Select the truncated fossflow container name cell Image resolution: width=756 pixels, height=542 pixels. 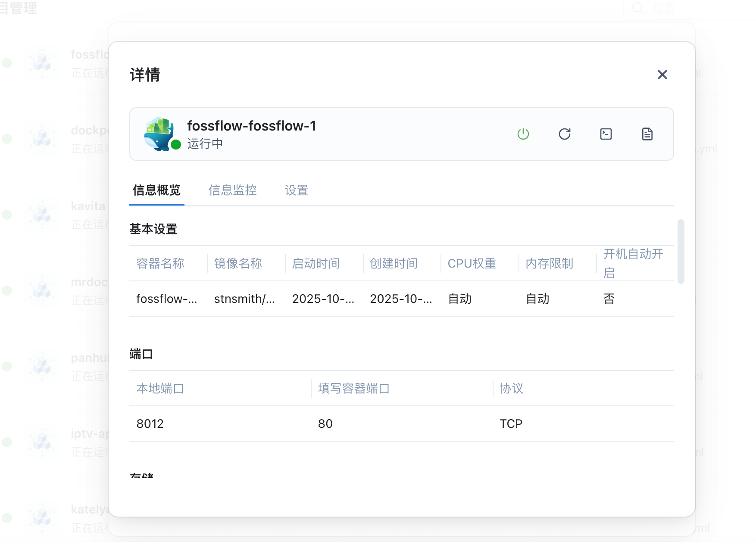[x=166, y=299]
